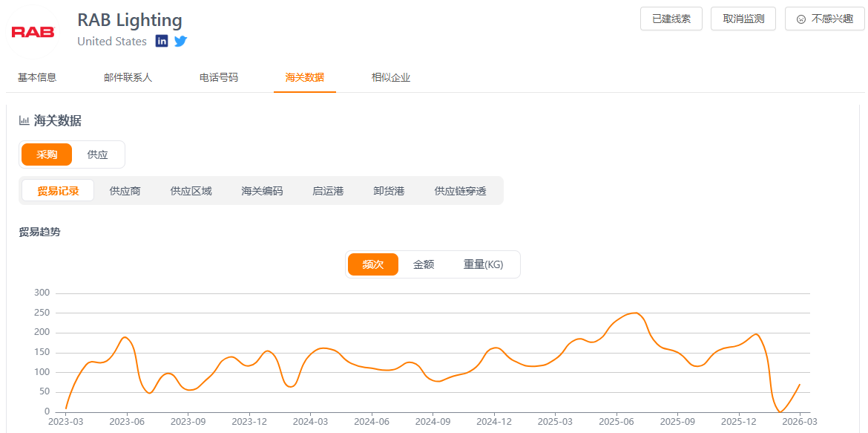
Task: Open the 供应区域 sub-tab
Action: coord(191,192)
